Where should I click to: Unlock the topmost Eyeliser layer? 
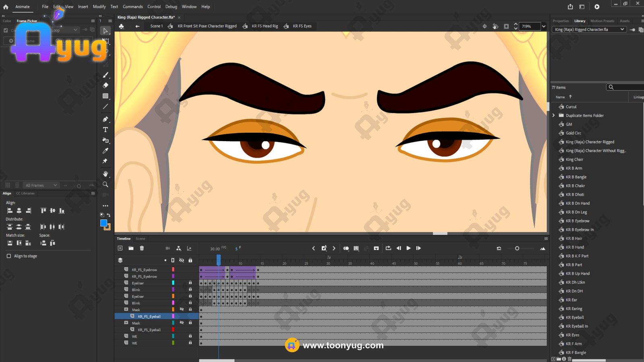[x=190, y=283]
